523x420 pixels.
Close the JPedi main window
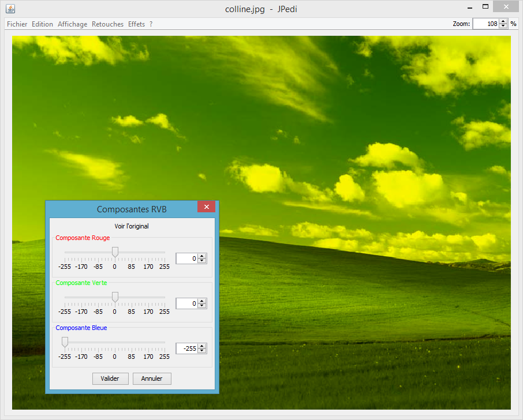pos(506,7)
